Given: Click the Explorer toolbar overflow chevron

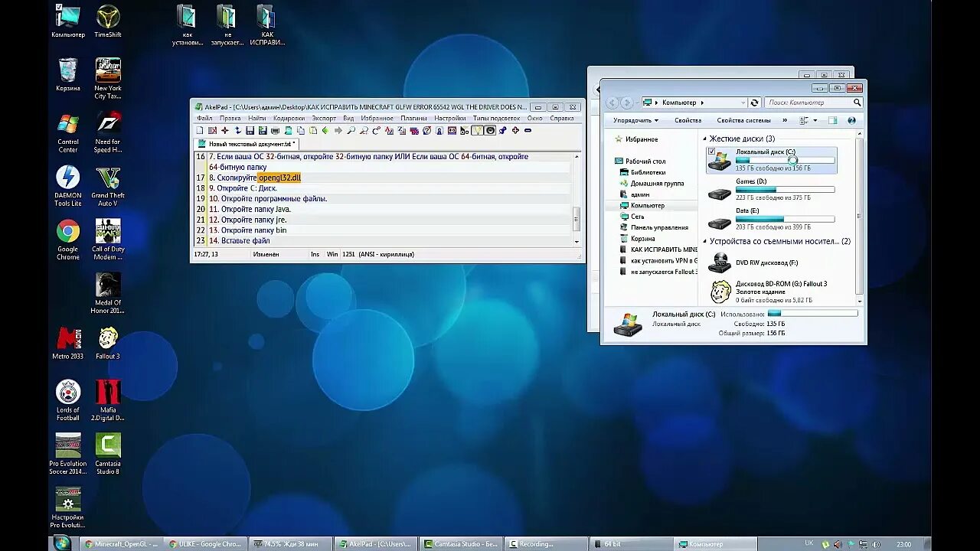Looking at the screenshot, I should click(784, 120).
